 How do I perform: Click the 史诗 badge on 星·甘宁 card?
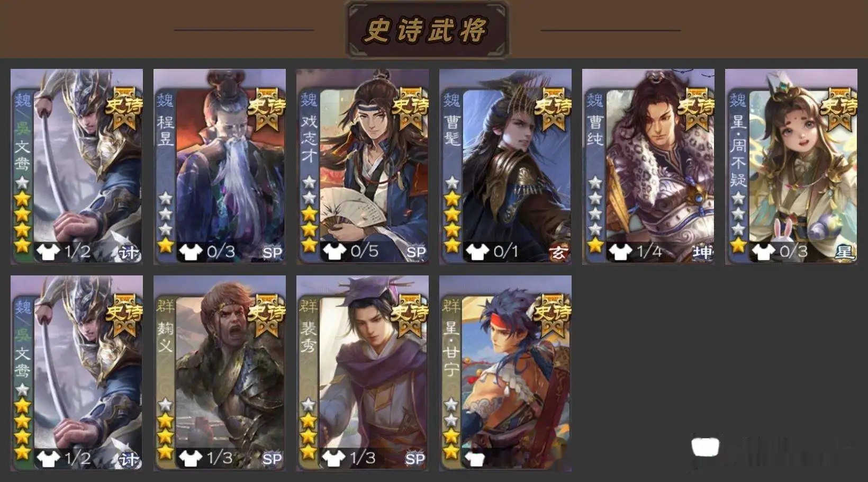tap(552, 315)
